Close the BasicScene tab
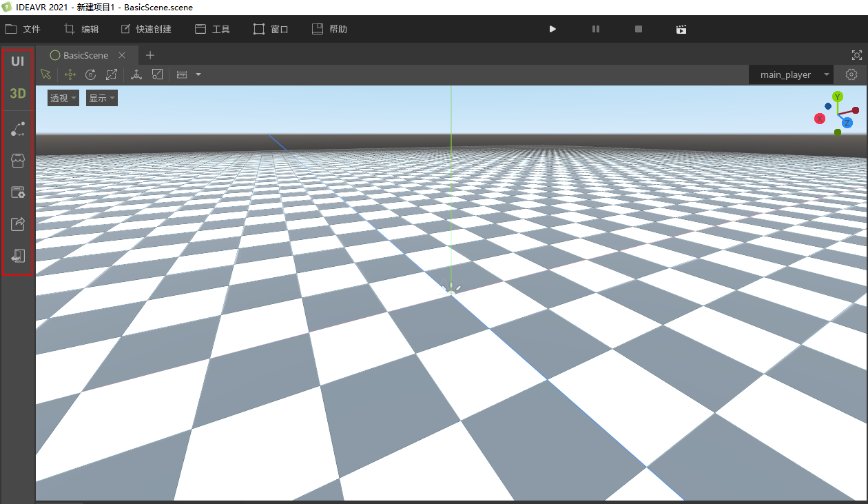Viewport: 868px width, 504px height. click(x=122, y=55)
